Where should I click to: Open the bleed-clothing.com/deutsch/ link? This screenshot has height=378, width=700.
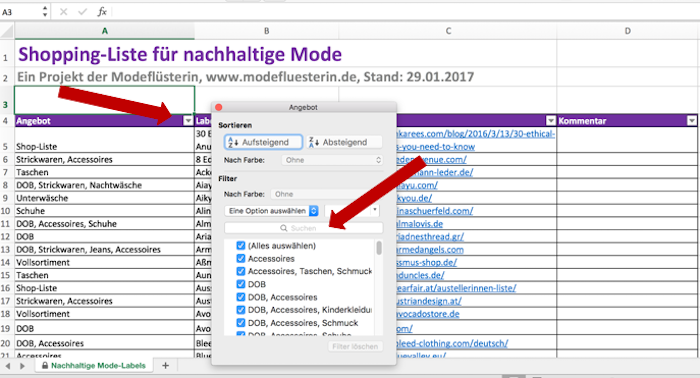(x=452, y=343)
